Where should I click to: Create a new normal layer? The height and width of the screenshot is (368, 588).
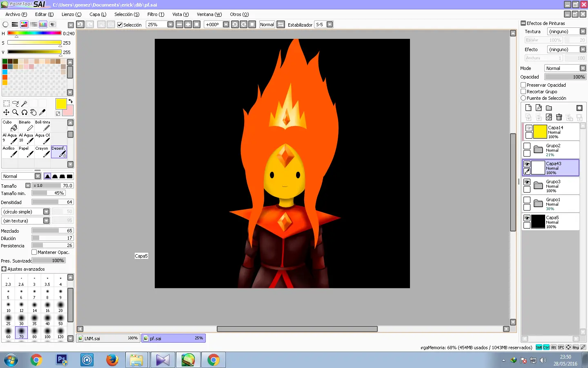click(528, 108)
